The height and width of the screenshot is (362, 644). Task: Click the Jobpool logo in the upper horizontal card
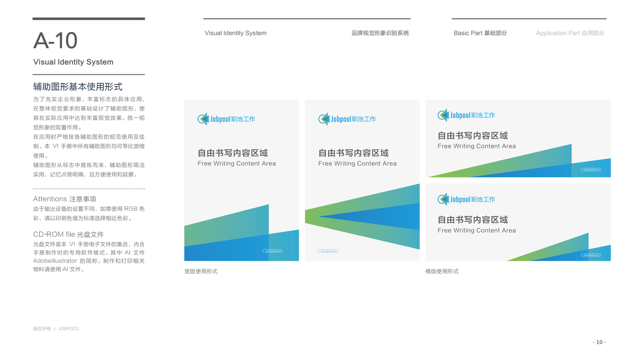click(x=466, y=115)
